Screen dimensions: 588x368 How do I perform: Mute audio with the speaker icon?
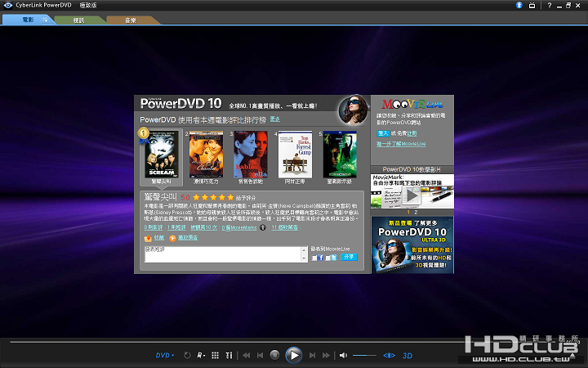coord(344,356)
